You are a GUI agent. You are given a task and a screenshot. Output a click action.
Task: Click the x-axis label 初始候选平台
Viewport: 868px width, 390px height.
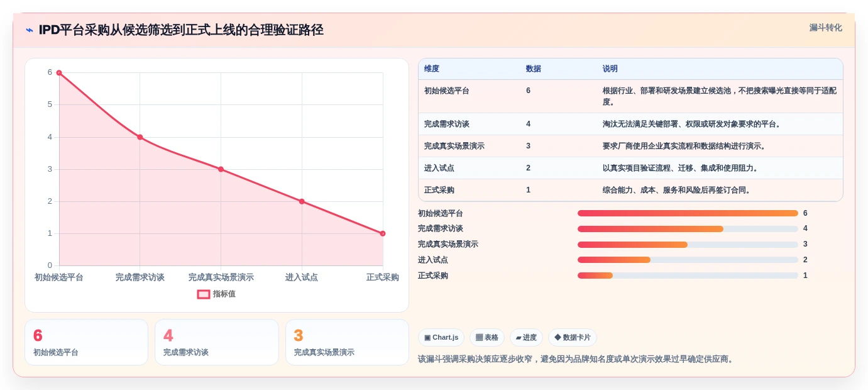(x=59, y=277)
